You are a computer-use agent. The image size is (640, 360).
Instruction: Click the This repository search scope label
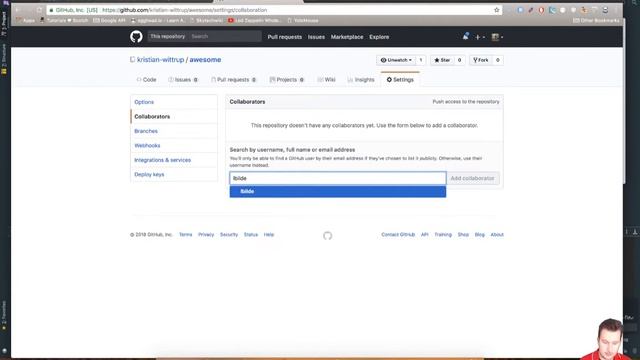[x=167, y=36]
